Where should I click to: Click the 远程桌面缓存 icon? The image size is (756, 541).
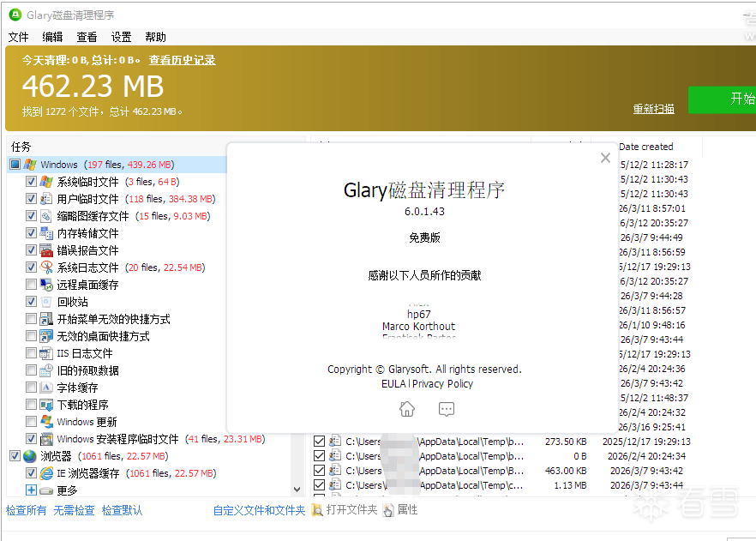pyautogui.click(x=46, y=285)
